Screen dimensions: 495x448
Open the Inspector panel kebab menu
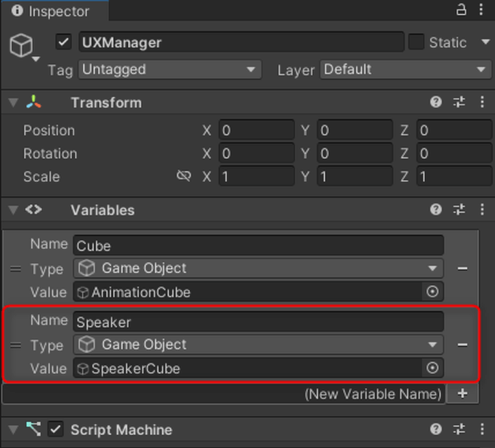point(482,10)
